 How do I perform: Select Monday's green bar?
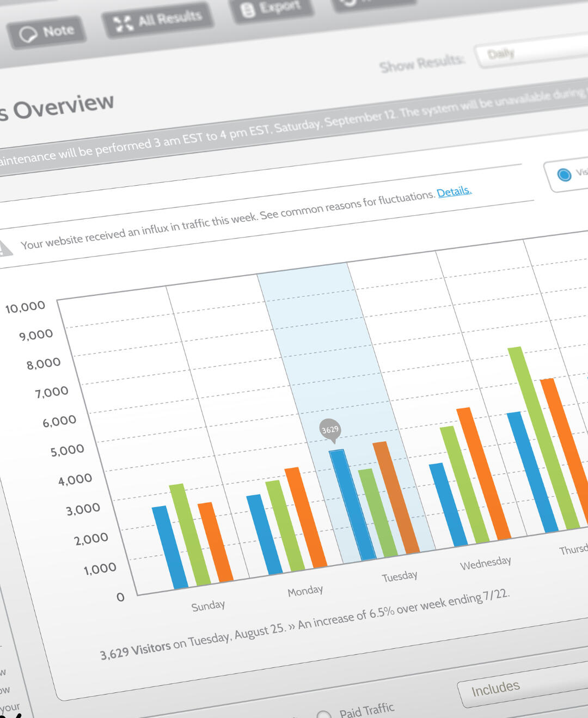click(x=285, y=526)
